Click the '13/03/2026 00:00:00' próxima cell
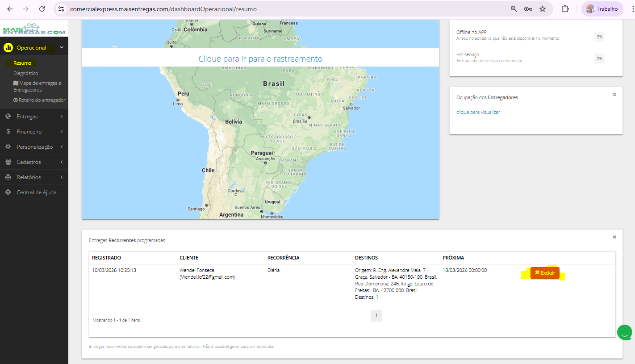Screen dimensions: 635x364 tap(465, 271)
